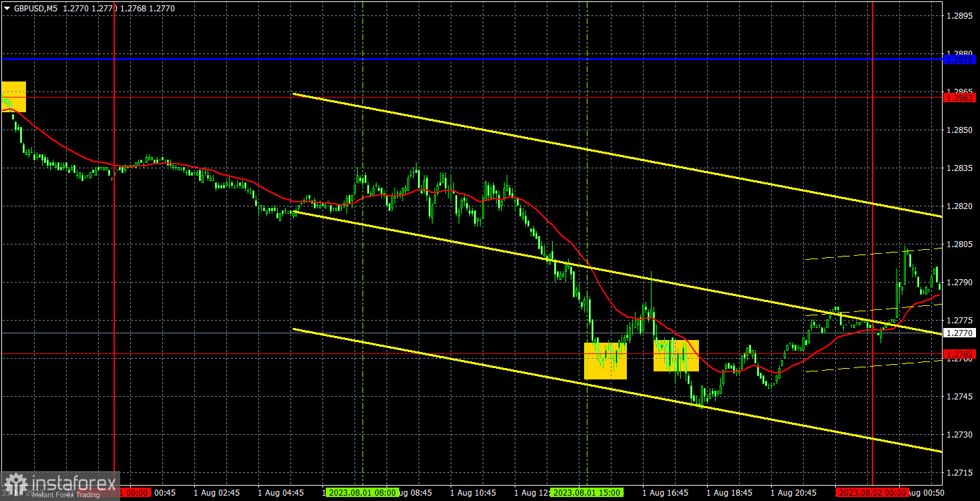Click the 1 Aug 10:45 time label
The width and height of the screenshot is (980, 501).
point(473,492)
